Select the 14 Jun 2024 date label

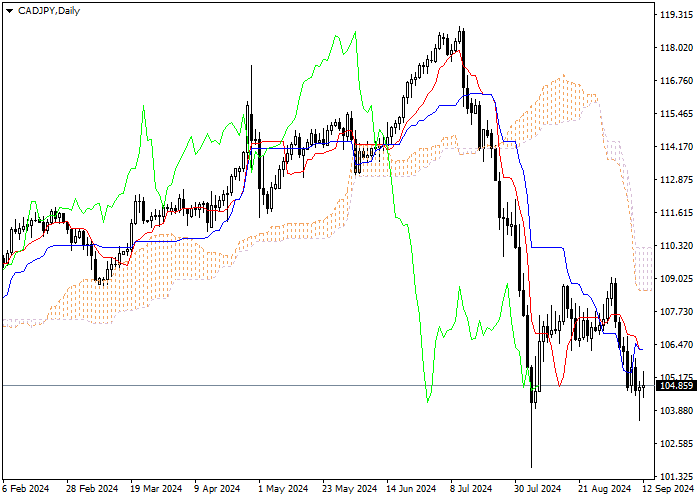(411, 489)
